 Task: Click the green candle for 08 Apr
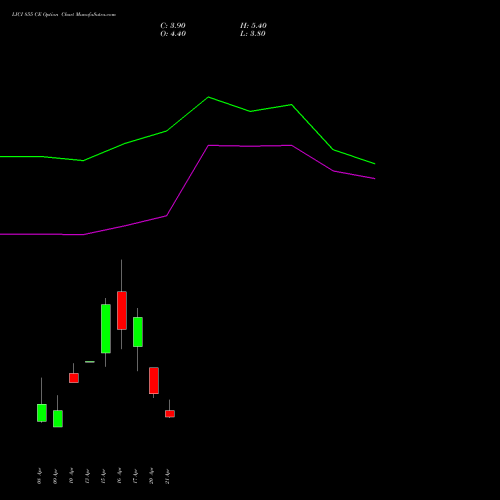point(42,413)
